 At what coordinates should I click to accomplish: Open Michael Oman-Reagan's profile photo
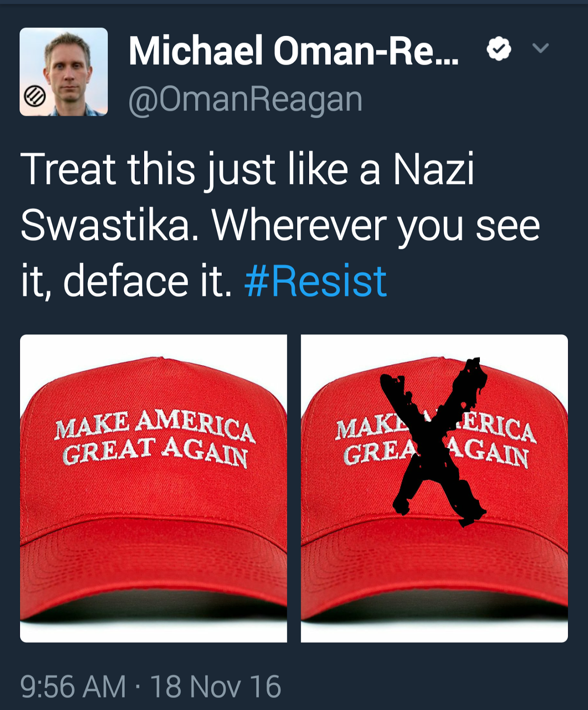(63, 72)
